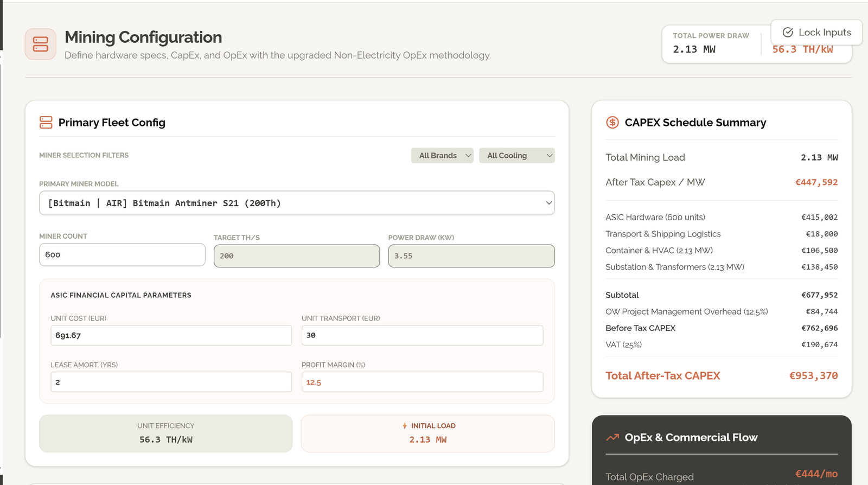Click the Unit Efficiency summary card

click(x=166, y=433)
